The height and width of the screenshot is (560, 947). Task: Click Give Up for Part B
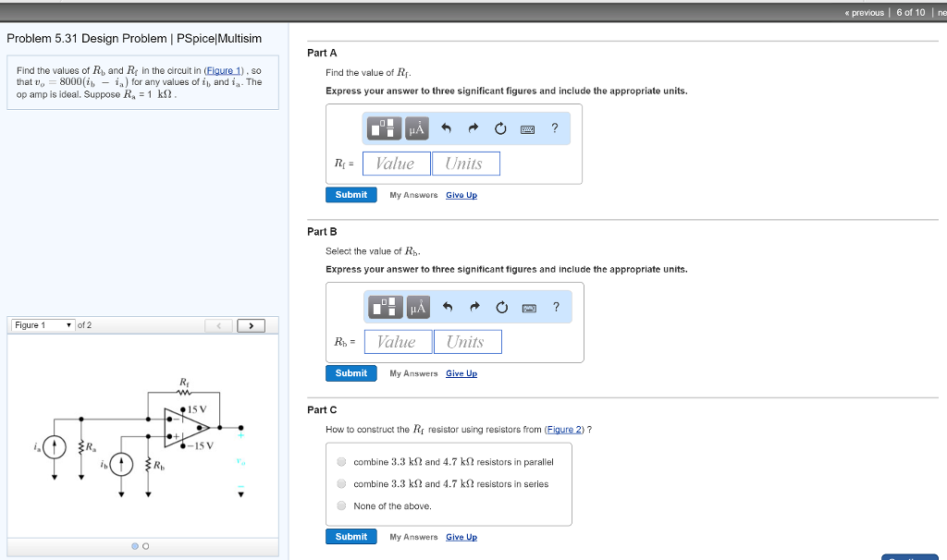point(461,372)
